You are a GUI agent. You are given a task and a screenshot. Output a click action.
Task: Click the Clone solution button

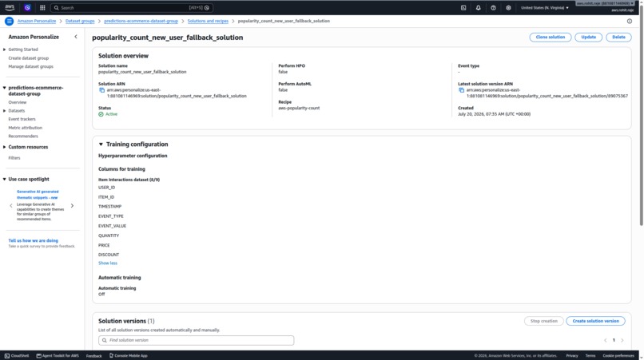(550, 37)
